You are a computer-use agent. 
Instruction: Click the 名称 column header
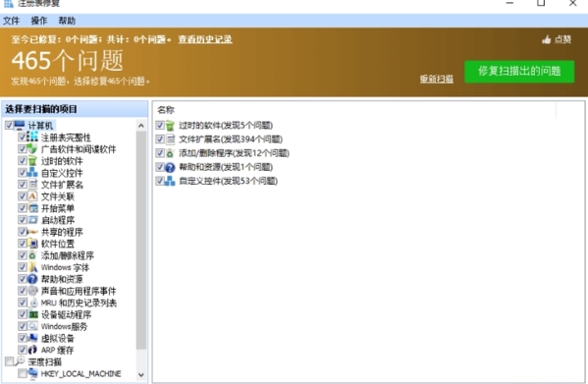pyautogui.click(x=166, y=110)
